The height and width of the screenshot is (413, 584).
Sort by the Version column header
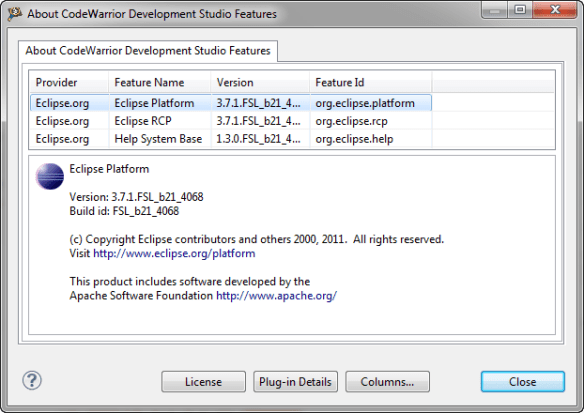[x=260, y=82]
